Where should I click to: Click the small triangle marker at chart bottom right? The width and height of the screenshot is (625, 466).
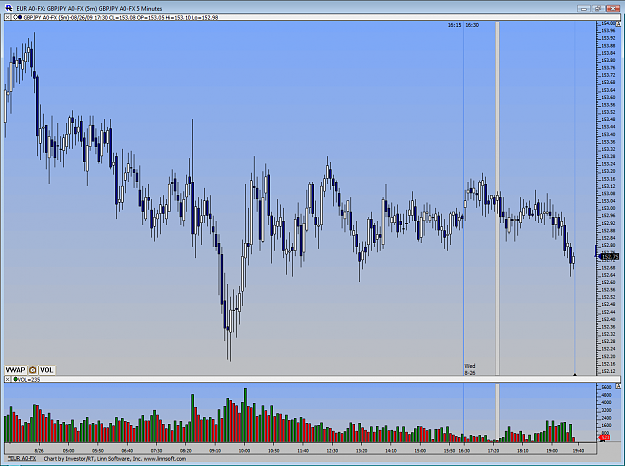(575, 374)
